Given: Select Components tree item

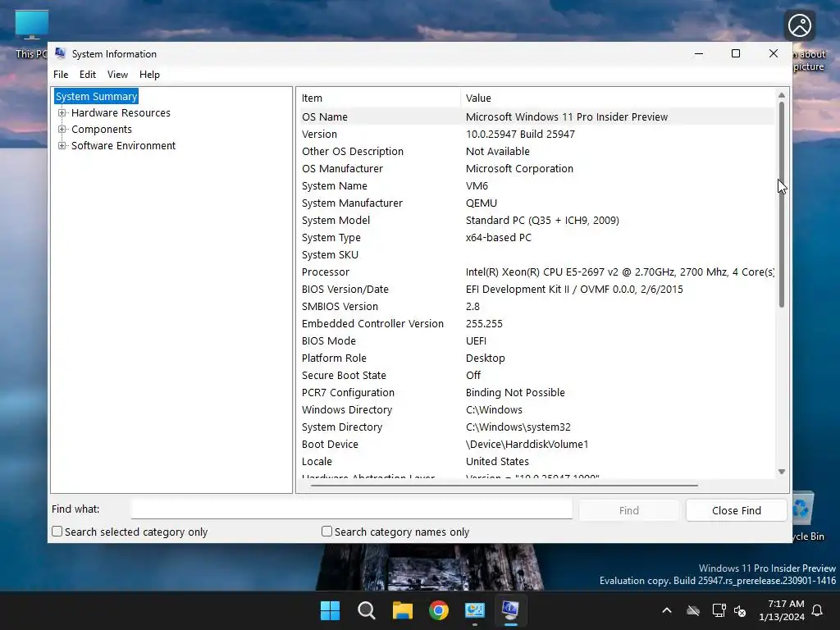Looking at the screenshot, I should tap(101, 129).
